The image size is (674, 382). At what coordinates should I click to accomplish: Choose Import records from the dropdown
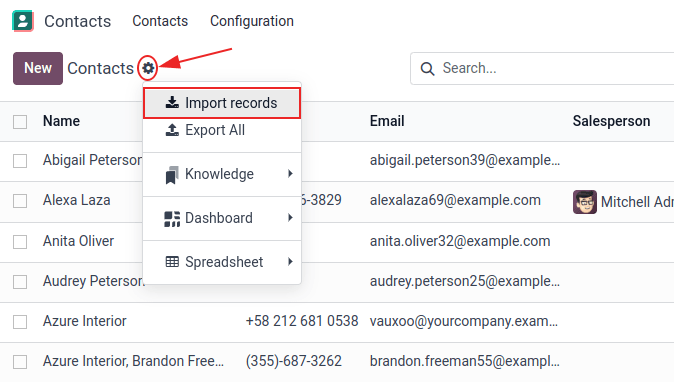(222, 103)
